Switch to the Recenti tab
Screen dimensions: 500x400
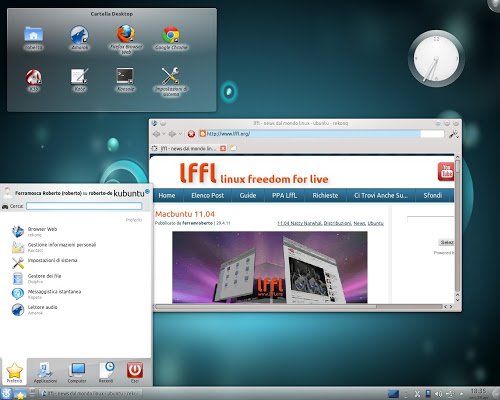pyautogui.click(x=106, y=373)
